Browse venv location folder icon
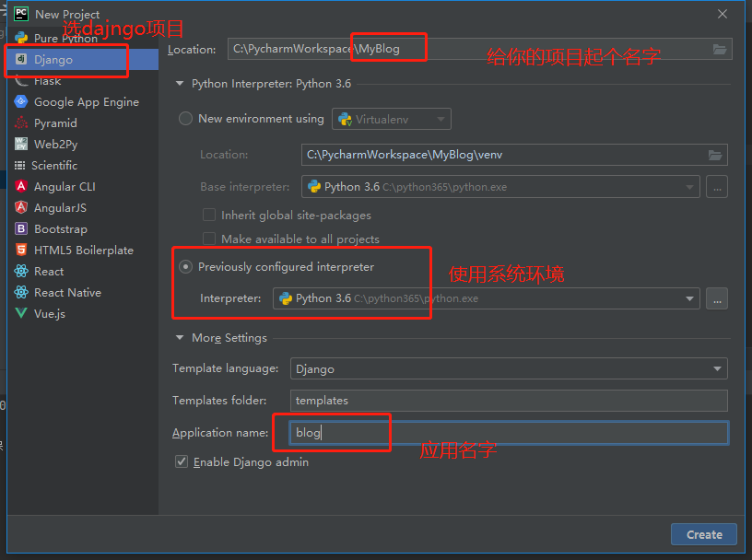752x560 pixels. tap(715, 155)
